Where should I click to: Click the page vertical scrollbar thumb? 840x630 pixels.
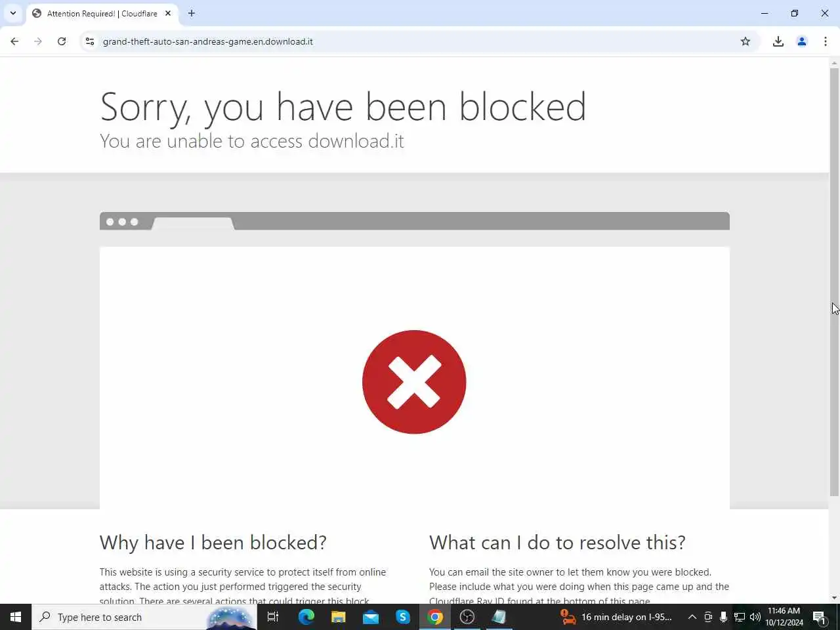834,282
